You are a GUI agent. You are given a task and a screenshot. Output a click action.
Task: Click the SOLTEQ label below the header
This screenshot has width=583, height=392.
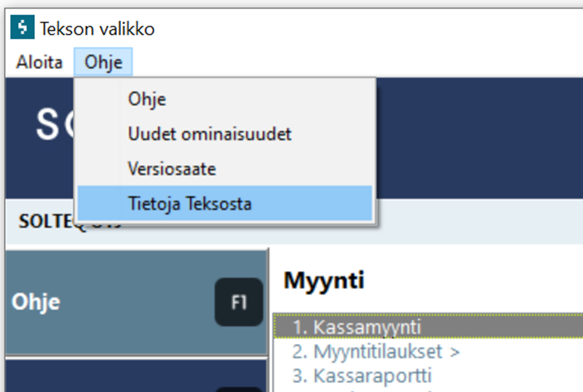(x=46, y=223)
